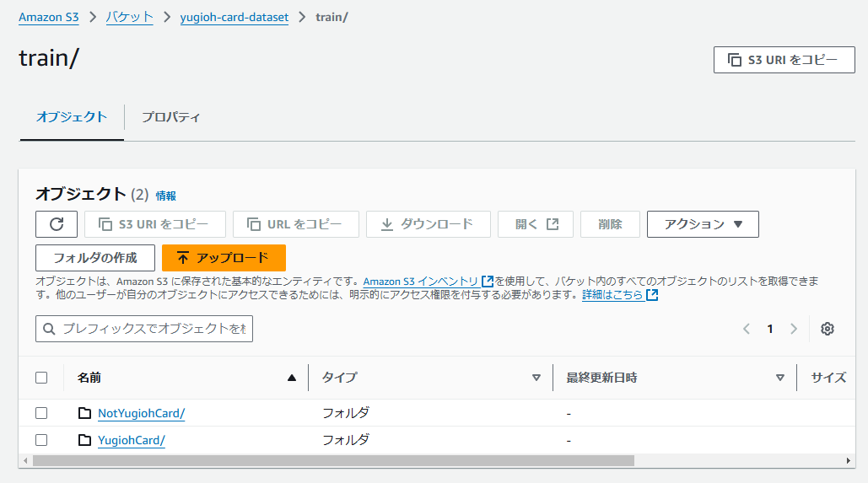Switch to the プロパティ tab
This screenshot has width=868, height=483.
coord(170,117)
